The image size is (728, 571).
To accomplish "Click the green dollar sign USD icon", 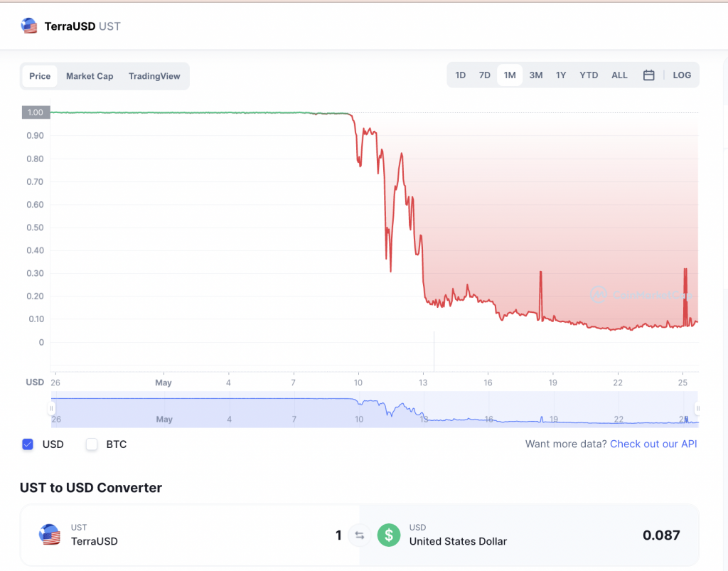I will point(389,535).
